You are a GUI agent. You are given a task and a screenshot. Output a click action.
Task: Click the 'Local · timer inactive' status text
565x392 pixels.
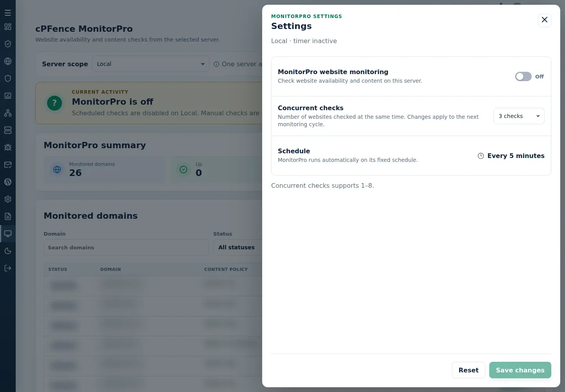pyautogui.click(x=304, y=41)
